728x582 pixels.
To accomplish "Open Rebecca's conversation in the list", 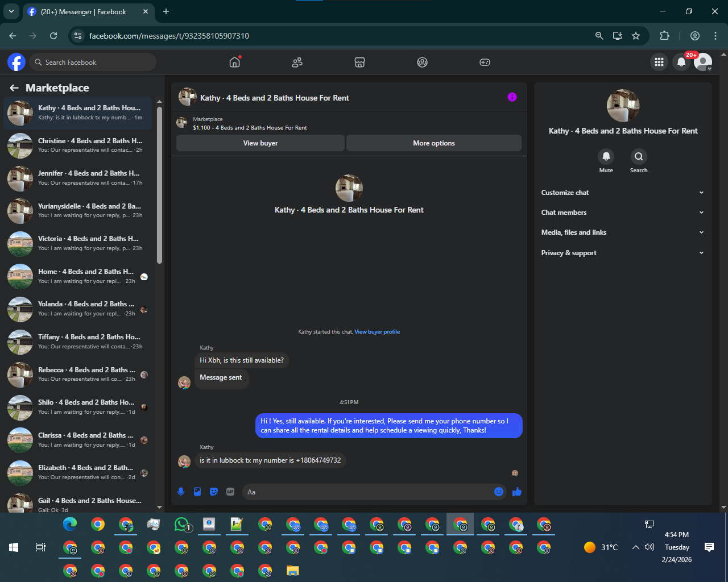I will click(x=78, y=375).
